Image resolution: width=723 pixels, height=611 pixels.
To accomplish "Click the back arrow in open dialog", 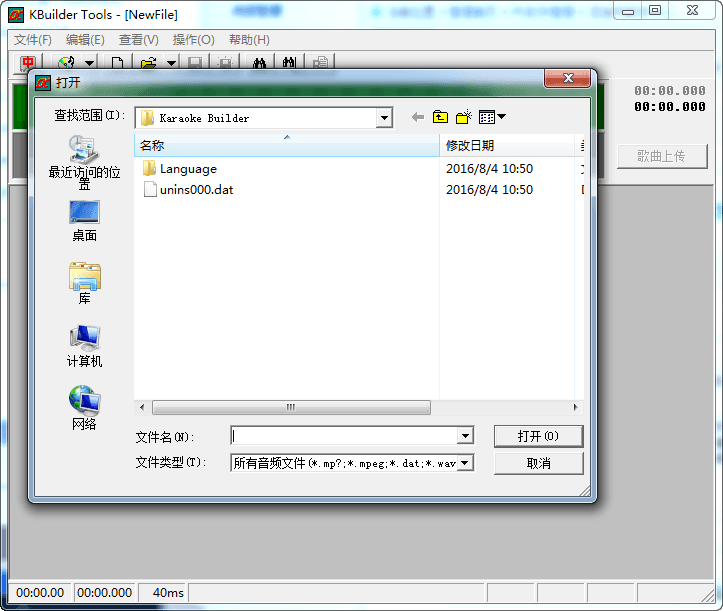I will 418,117.
